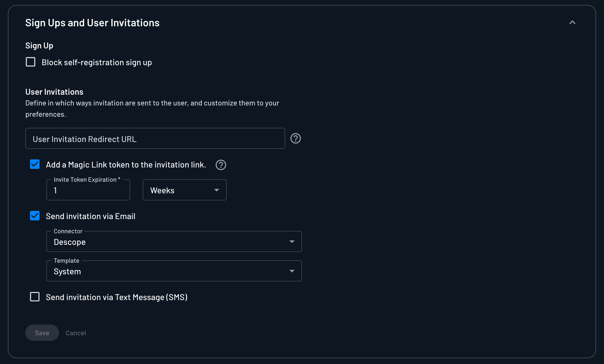Click the Sign Up section heading

coord(39,45)
